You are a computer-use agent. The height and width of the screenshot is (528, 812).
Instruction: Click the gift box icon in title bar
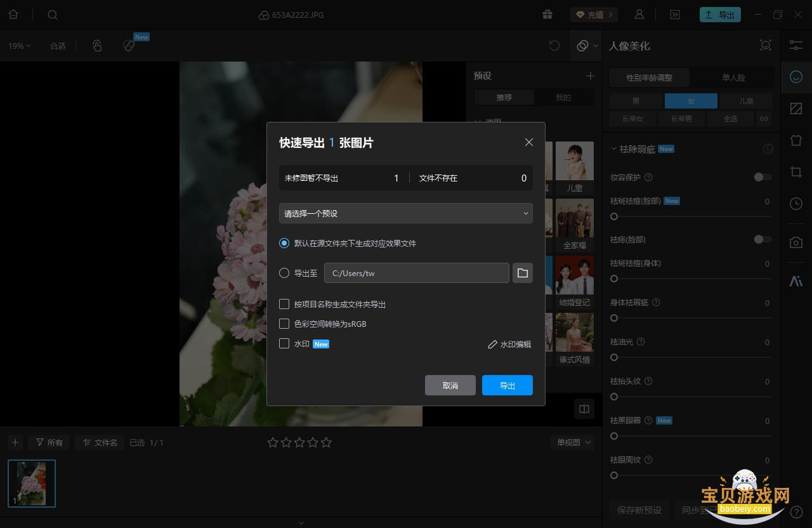548,15
